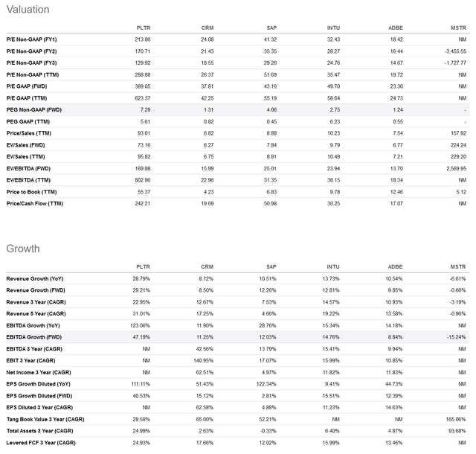Click EPS Growth Diluted (FWD) row label
This screenshot has height=454, width=476.
39,396
